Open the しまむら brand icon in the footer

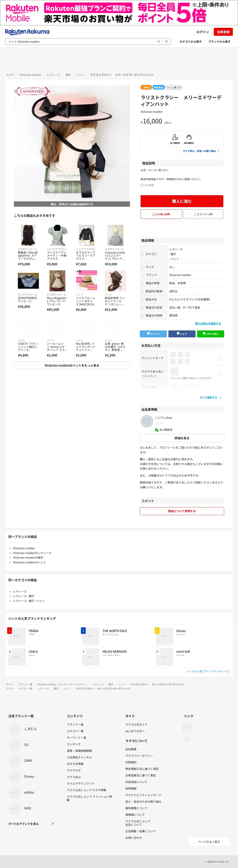point(14,729)
